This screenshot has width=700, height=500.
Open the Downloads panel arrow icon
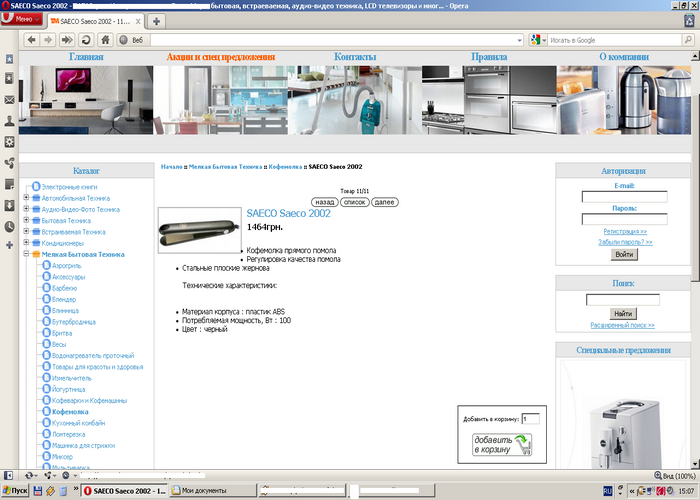[9, 205]
